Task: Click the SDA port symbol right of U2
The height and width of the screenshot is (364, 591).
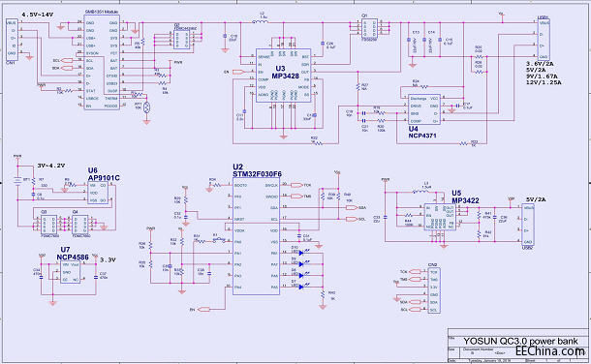Action: (352, 207)
